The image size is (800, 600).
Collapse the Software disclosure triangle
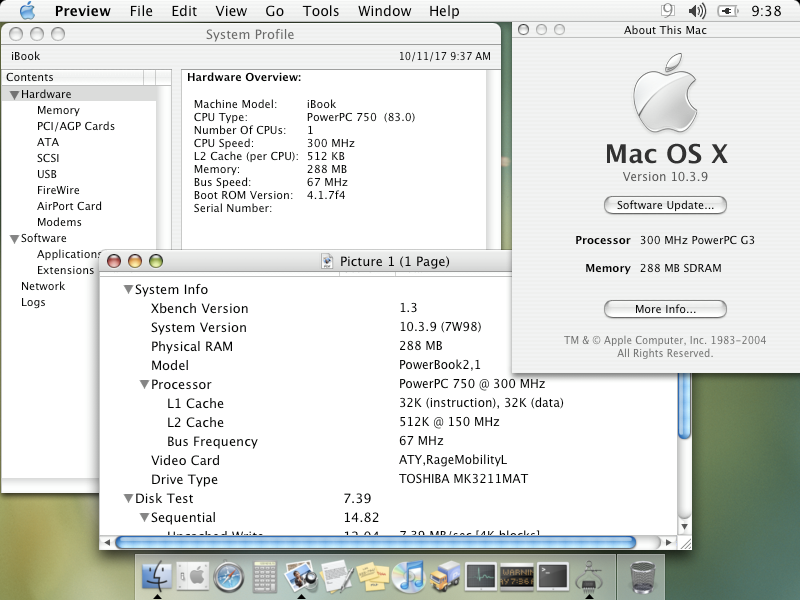point(14,238)
